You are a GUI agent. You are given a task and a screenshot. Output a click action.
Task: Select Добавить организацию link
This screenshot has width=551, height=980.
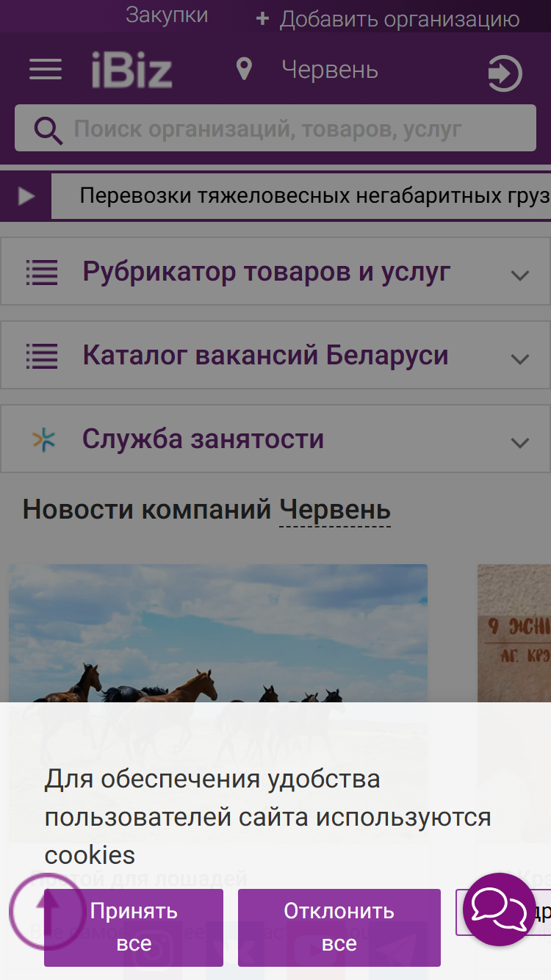click(x=387, y=19)
